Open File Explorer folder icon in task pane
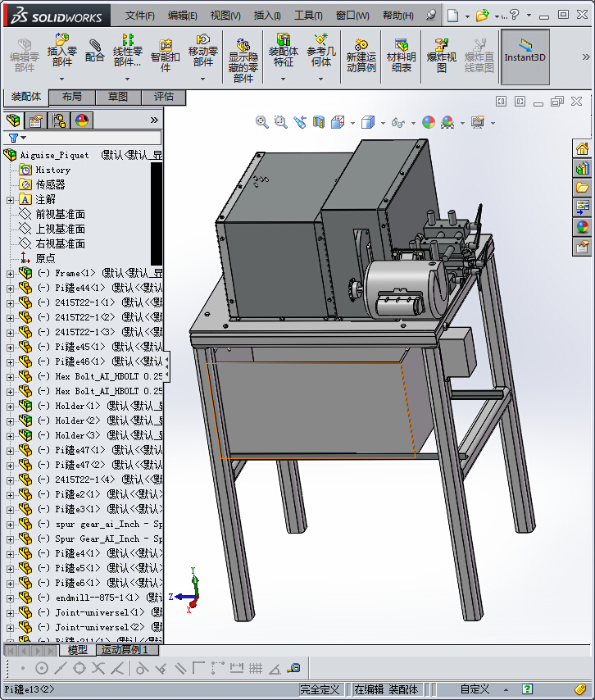 (582, 188)
